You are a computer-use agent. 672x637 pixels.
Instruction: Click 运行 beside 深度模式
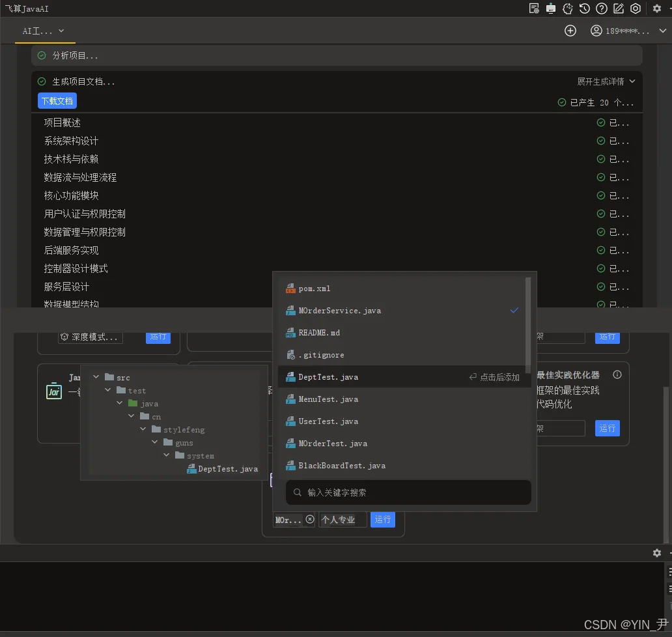click(158, 338)
